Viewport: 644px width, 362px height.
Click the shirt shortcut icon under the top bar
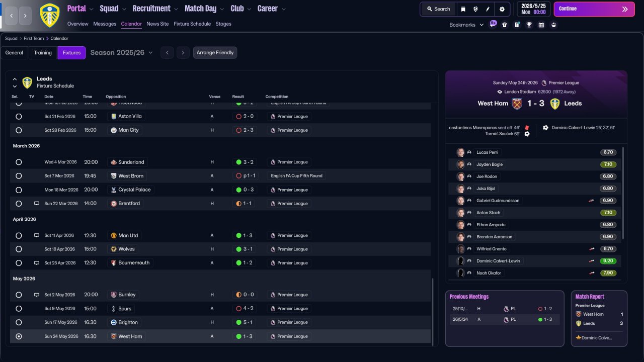505,25
